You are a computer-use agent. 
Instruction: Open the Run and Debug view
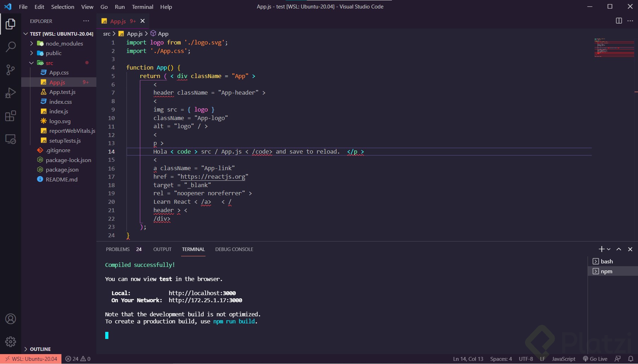pyautogui.click(x=11, y=93)
